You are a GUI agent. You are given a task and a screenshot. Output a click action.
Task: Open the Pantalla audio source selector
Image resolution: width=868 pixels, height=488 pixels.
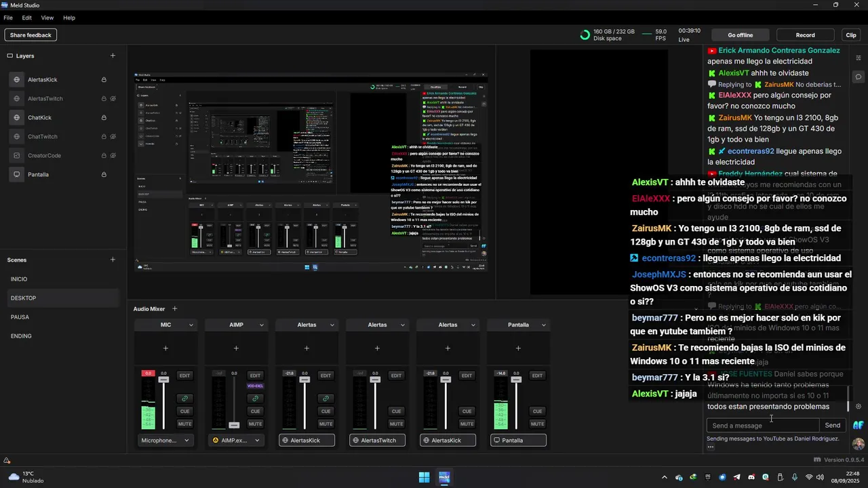click(518, 441)
